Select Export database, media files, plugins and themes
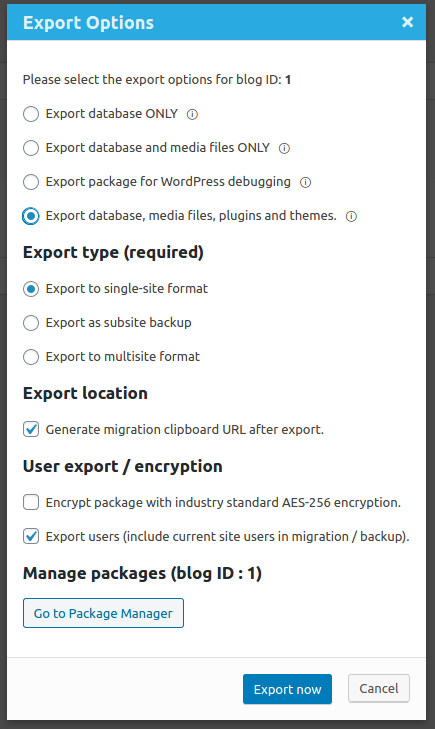 tap(31, 216)
